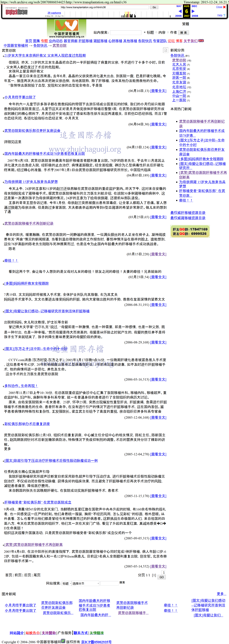
Task: Select the 作者 search radio button
Action: pos(168,32)
